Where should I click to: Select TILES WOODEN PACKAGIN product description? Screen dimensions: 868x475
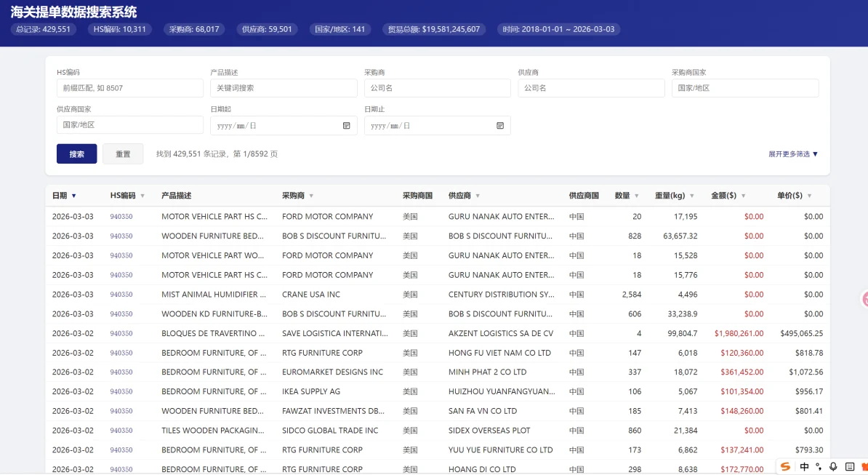pos(213,431)
